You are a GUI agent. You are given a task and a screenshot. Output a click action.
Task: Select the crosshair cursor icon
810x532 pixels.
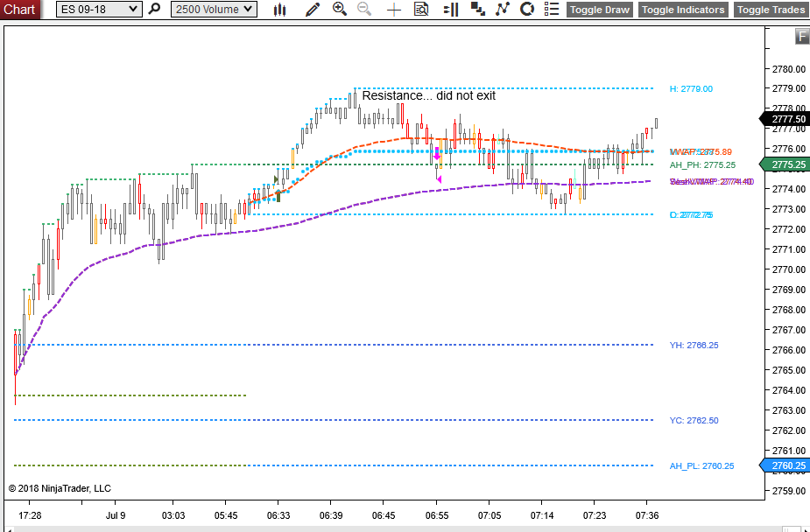coord(394,10)
